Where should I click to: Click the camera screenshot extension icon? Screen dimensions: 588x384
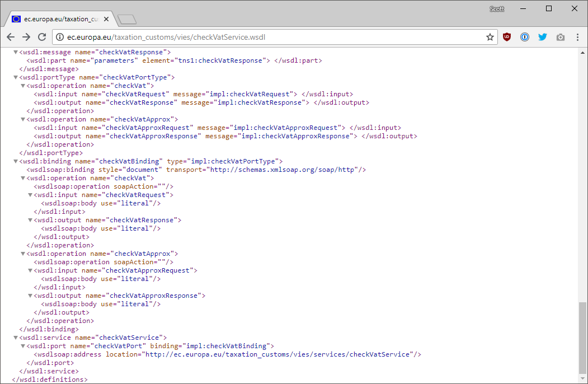point(561,37)
